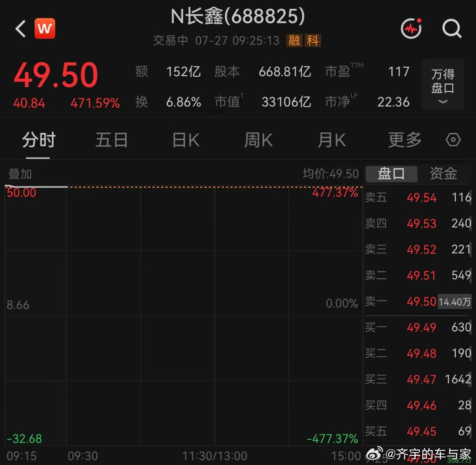Tap the 融 margin trading tag
This screenshot has width=476, height=465.
294,40
